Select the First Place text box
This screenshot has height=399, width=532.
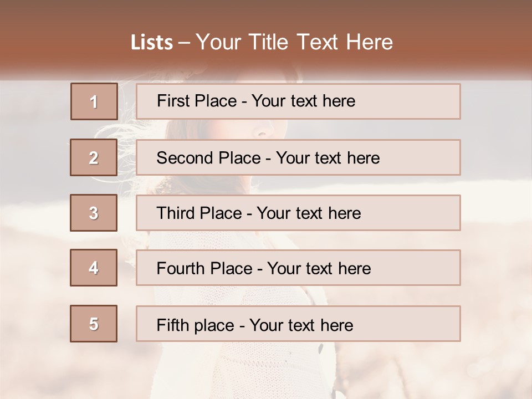coord(298,101)
